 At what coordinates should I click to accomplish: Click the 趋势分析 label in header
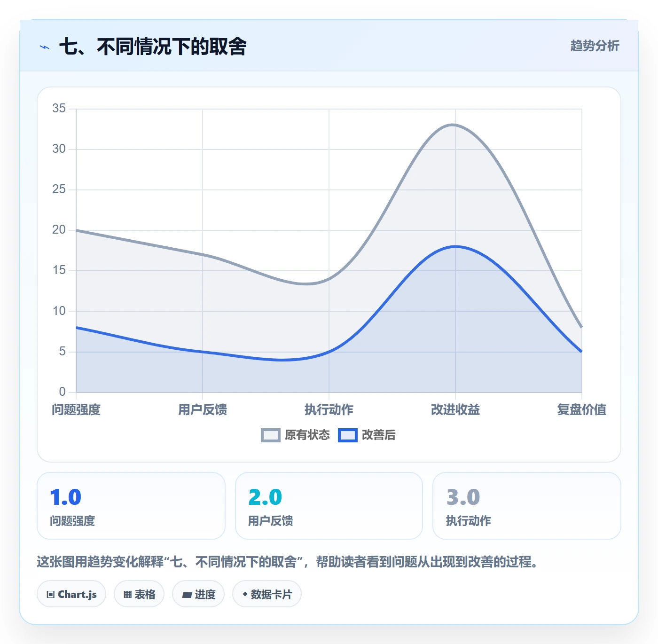[595, 46]
